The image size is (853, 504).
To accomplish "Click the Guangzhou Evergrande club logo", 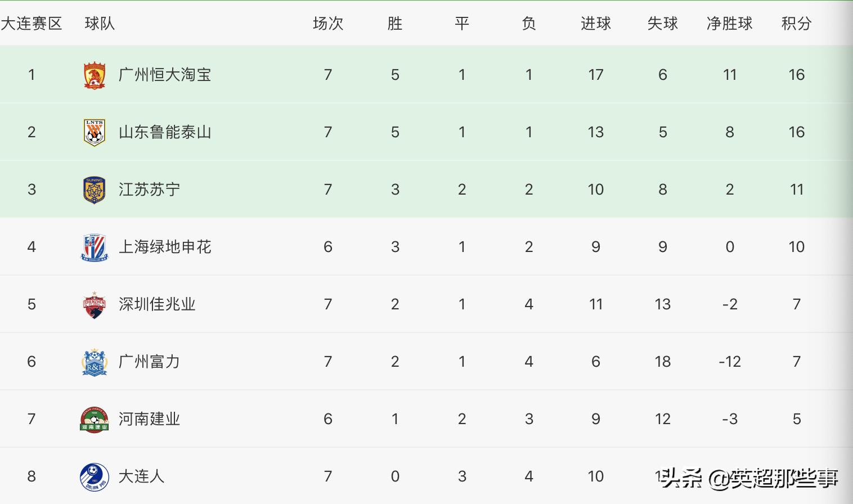I will point(95,75).
